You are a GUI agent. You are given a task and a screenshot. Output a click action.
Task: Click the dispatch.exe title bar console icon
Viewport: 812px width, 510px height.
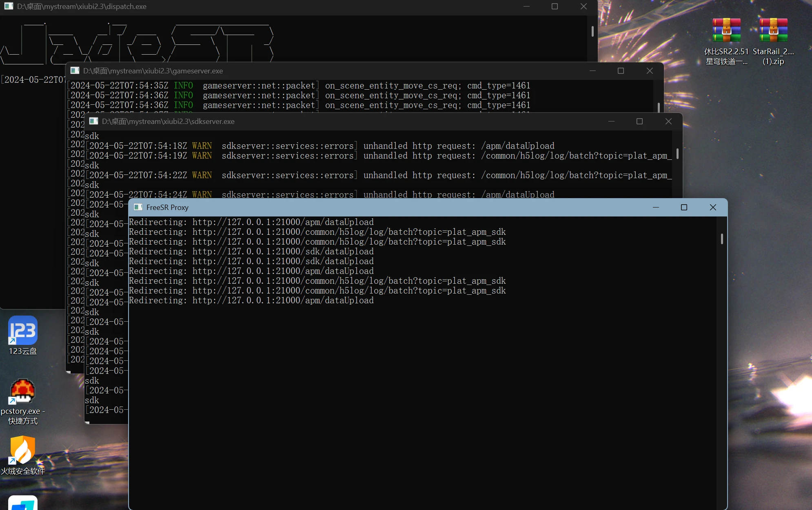coord(9,6)
